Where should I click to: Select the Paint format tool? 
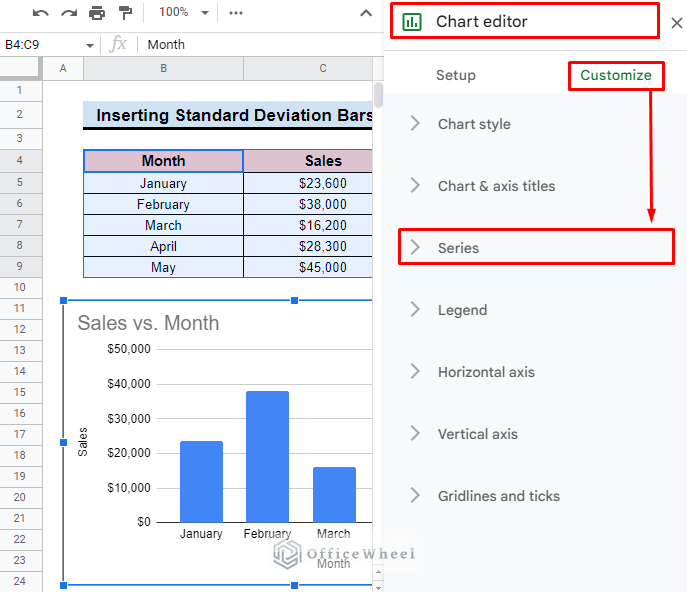125,13
